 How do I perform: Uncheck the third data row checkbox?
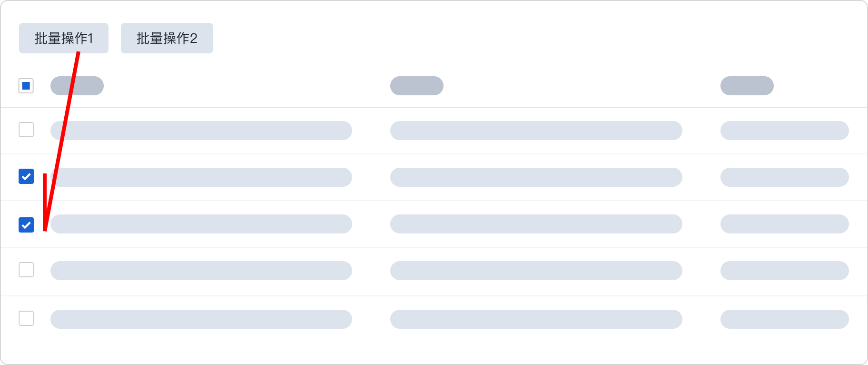pos(26,224)
